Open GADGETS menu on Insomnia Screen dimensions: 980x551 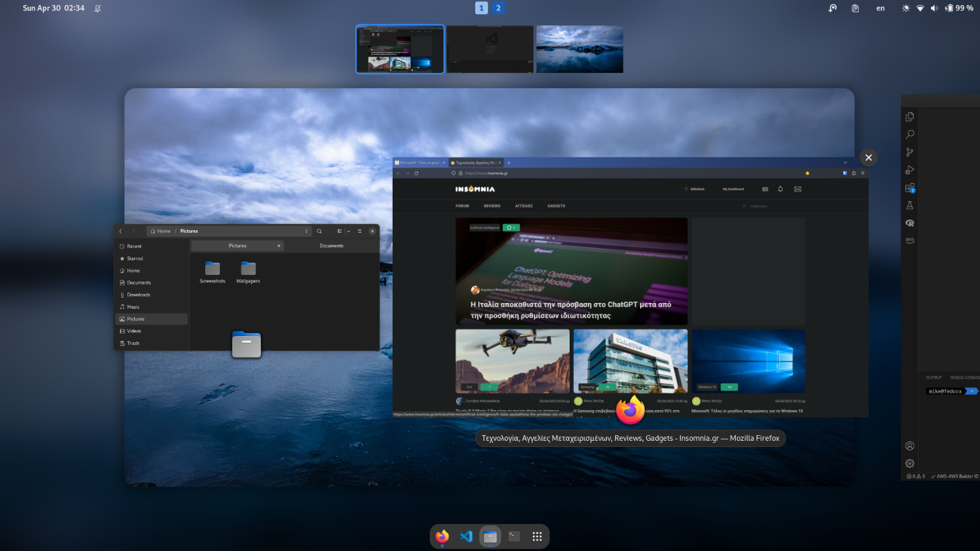(556, 206)
